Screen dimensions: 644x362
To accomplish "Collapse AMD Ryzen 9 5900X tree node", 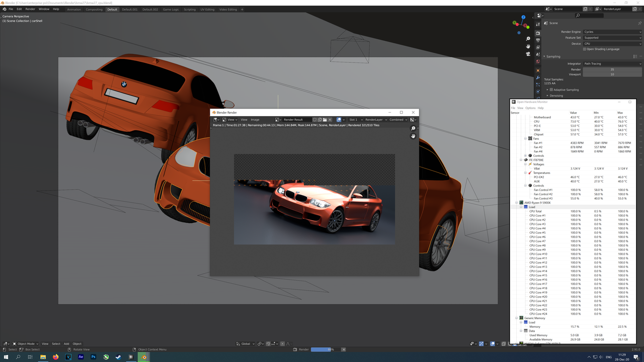I will [517, 203].
